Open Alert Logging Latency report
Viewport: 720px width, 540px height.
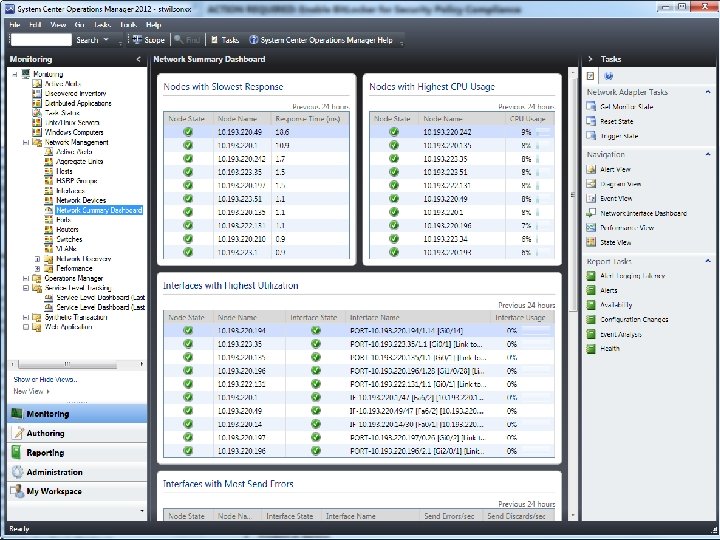(x=632, y=276)
